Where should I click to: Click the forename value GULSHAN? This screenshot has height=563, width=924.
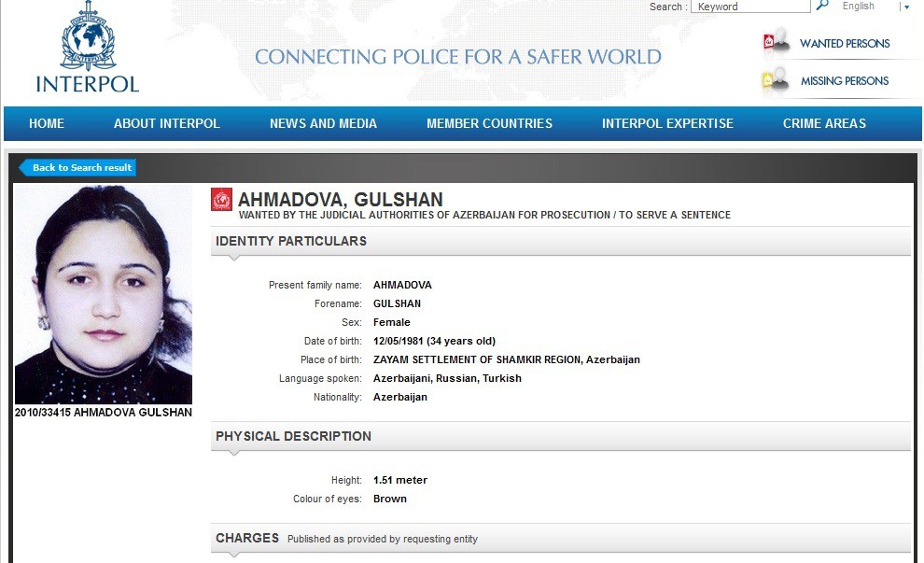(398, 303)
